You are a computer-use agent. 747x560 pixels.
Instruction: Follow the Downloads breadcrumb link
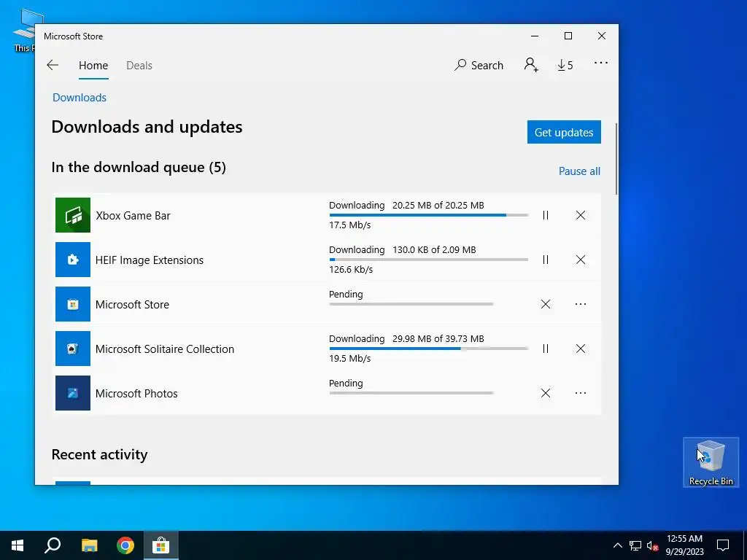(80, 98)
